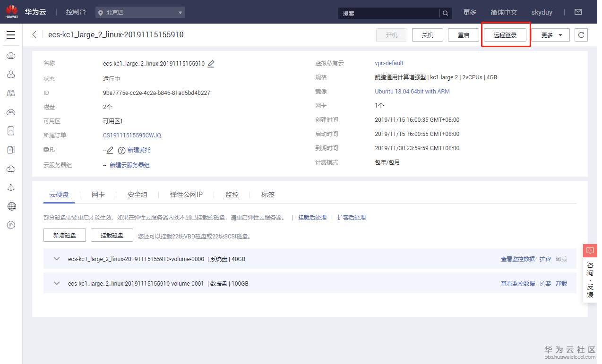Expand the volume-0001 data disk row
Image resolution: width=602 pixels, height=364 pixels.
(57, 283)
